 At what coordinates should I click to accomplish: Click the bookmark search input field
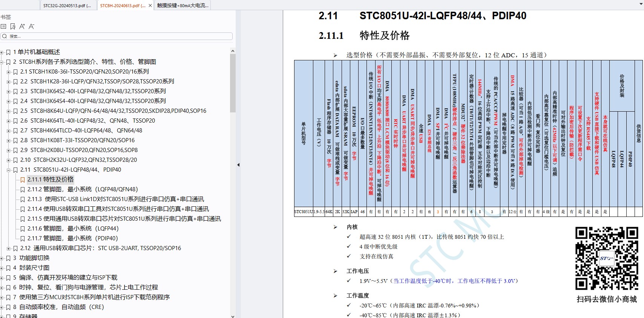click(117, 36)
